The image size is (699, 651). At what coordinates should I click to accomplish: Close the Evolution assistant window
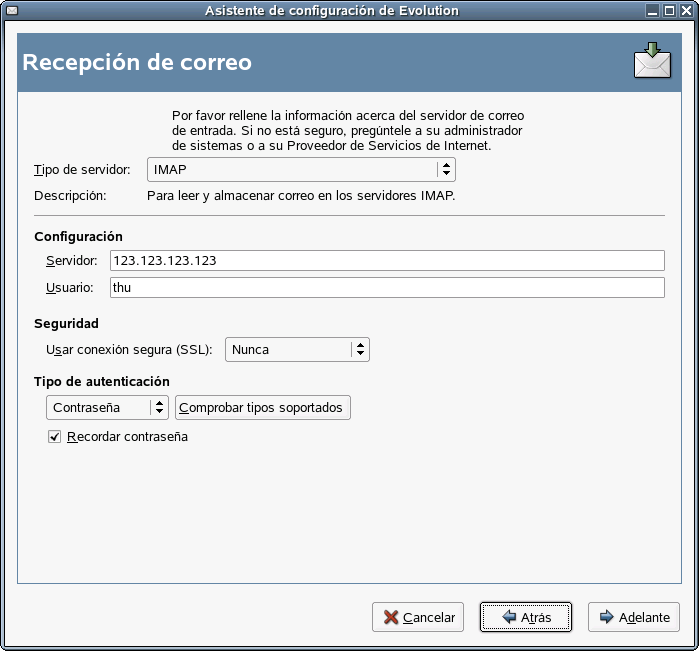tap(686, 11)
